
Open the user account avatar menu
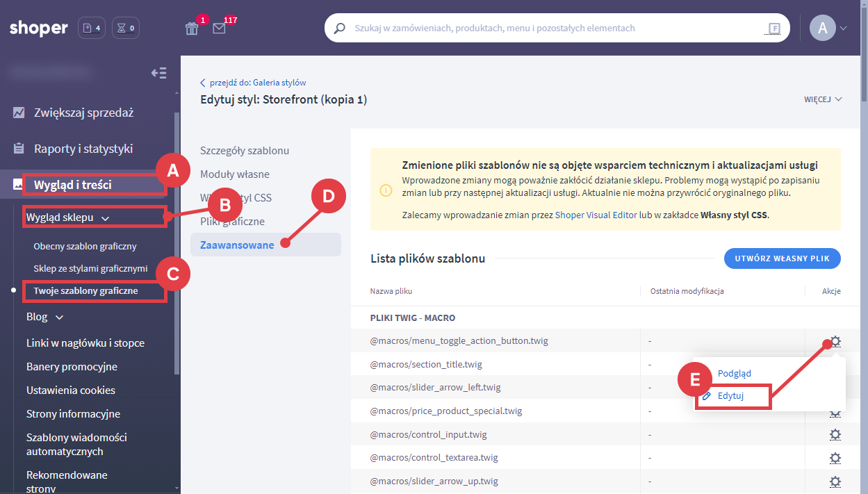click(828, 28)
